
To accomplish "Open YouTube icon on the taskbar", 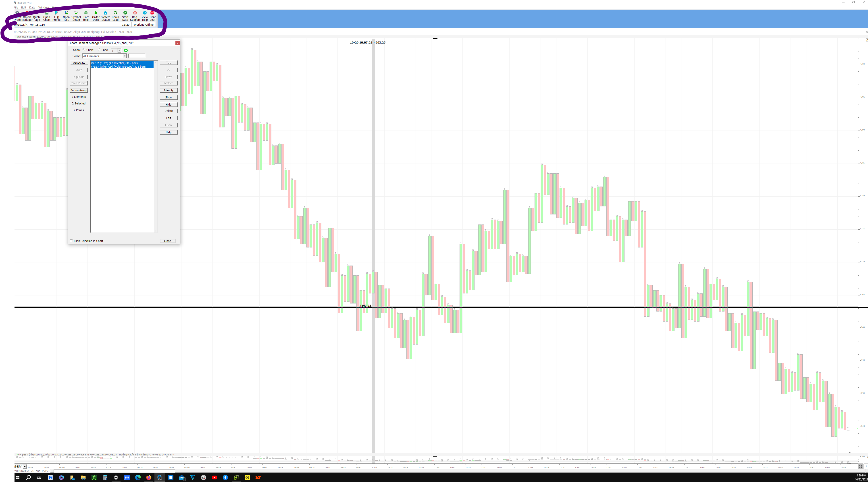I will pos(214,477).
